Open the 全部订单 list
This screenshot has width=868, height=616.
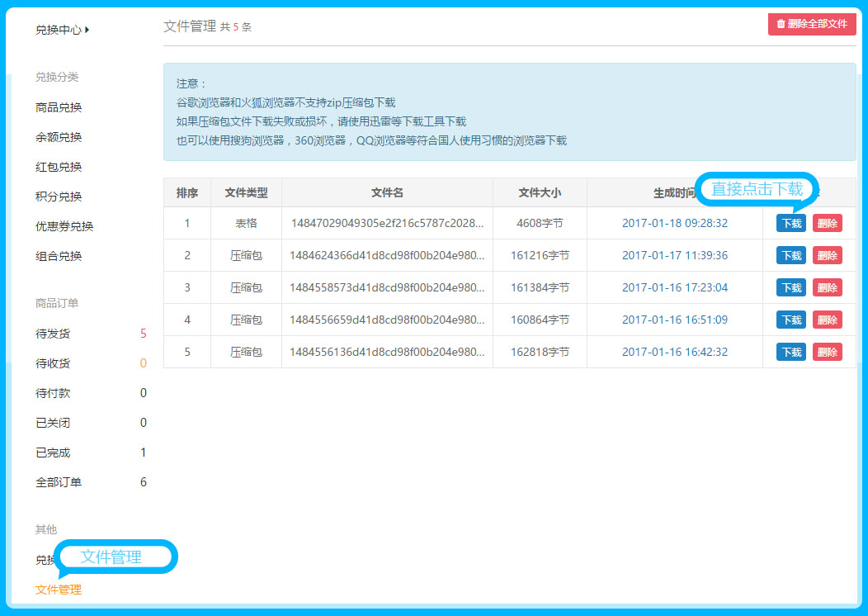coord(59,482)
